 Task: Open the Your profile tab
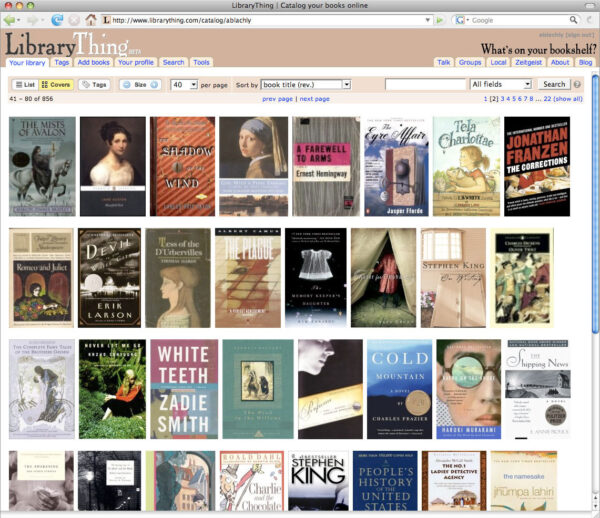tap(136, 62)
